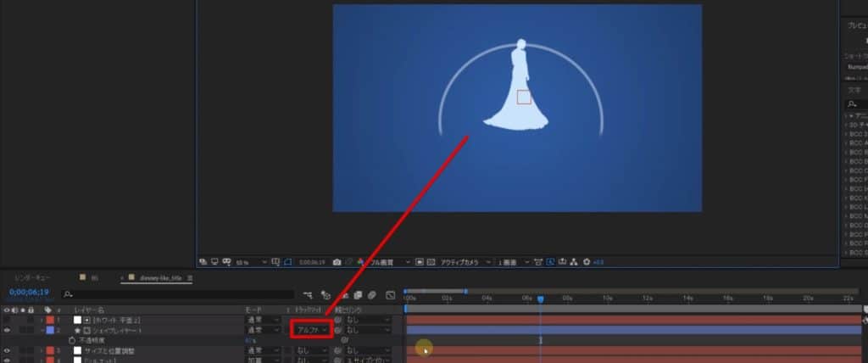Image resolution: width=868 pixels, height=363 pixels.
Task: Click the parent pick whip of サイズと位置調整
Action: coord(337,350)
